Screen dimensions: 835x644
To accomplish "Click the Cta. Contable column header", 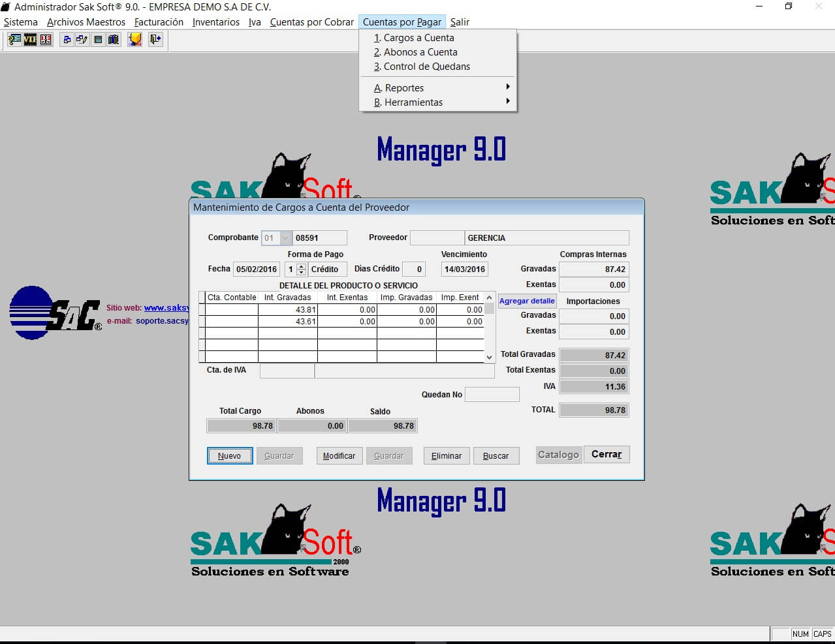I will 232,298.
